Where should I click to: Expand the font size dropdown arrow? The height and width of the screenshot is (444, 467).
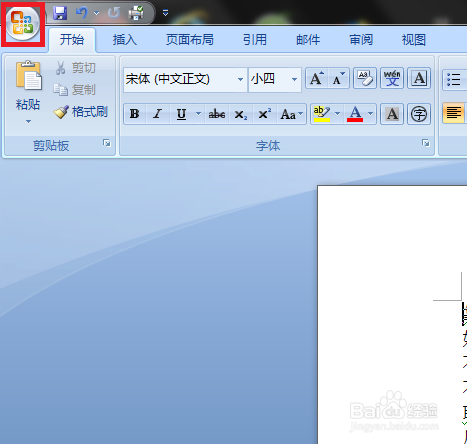point(294,80)
